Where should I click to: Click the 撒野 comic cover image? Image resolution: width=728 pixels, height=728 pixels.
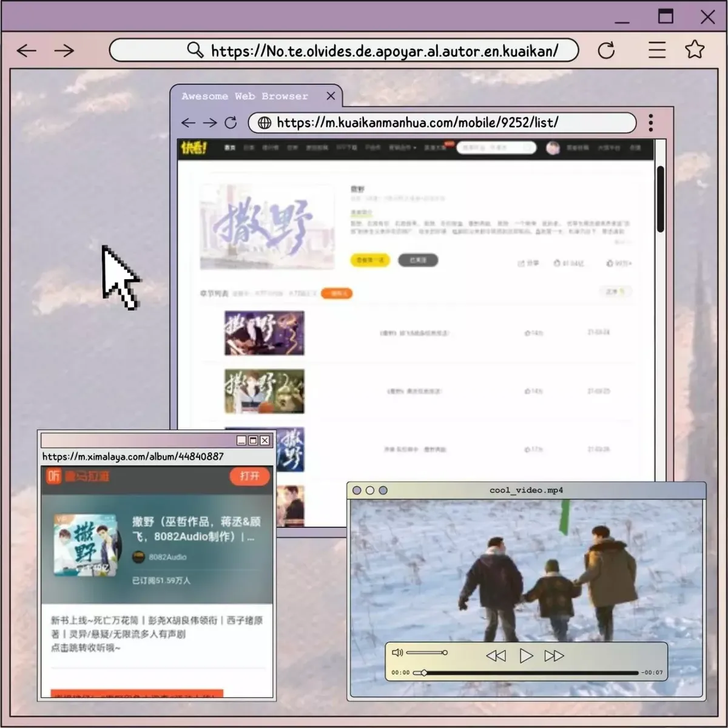(267, 227)
